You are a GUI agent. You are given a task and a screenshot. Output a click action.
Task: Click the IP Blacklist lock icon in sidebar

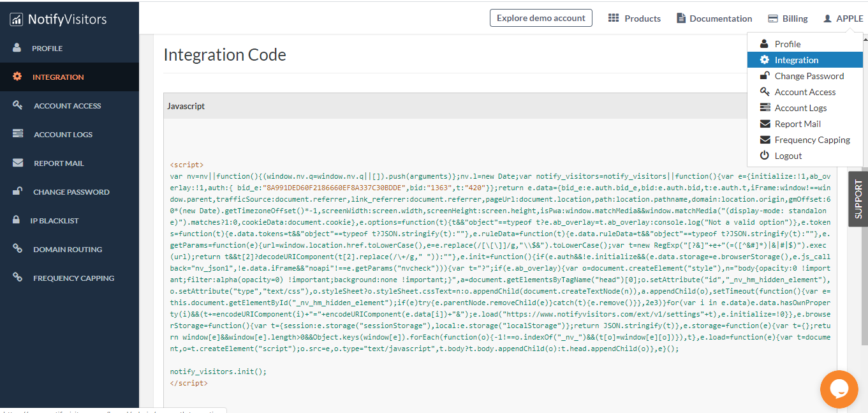(17, 220)
